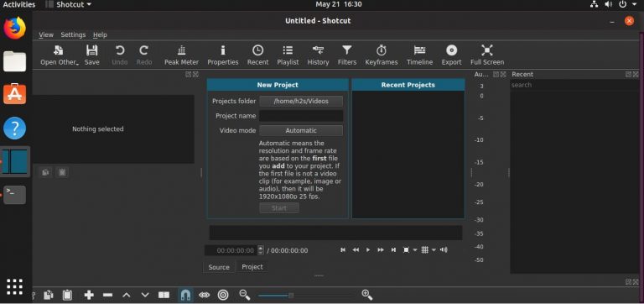Click the May 21 16:30 clock
Image resolution: width=644 pixels, height=304 pixels.
[x=339, y=4]
